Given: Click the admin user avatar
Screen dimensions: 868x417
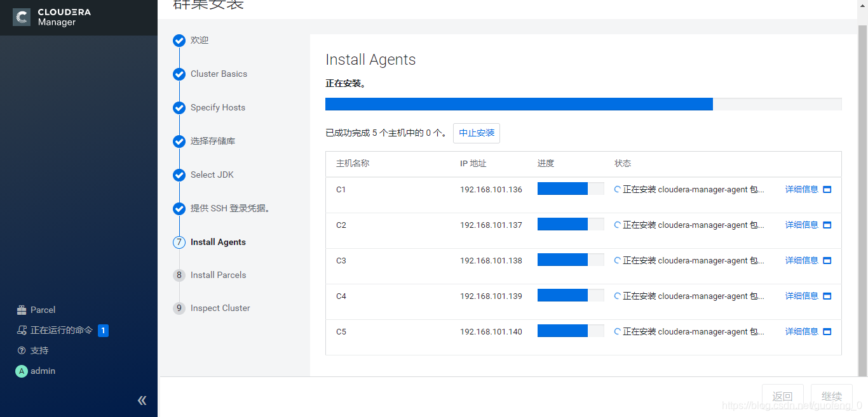Looking at the screenshot, I should pyautogui.click(x=22, y=371).
